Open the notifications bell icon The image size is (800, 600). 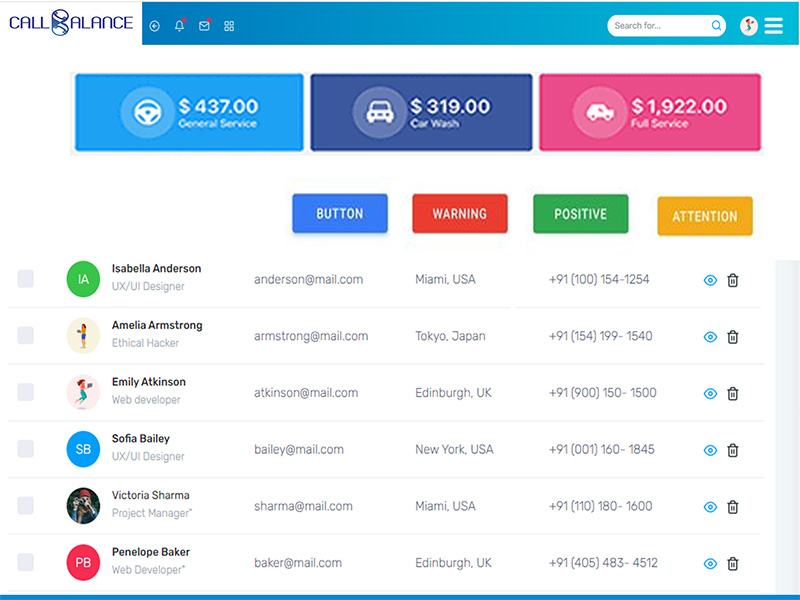click(179, 26)
